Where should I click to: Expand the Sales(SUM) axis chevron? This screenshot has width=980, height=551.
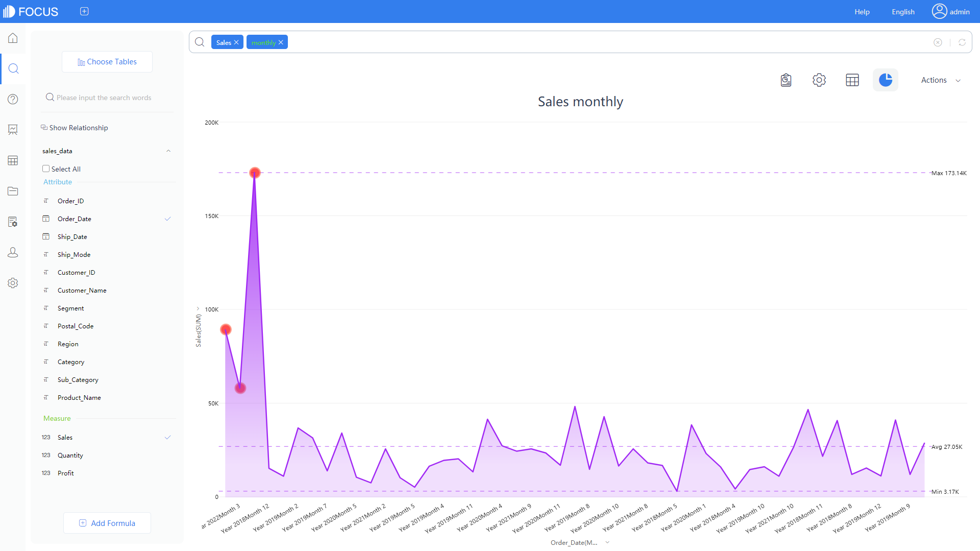tap(198, 308)
